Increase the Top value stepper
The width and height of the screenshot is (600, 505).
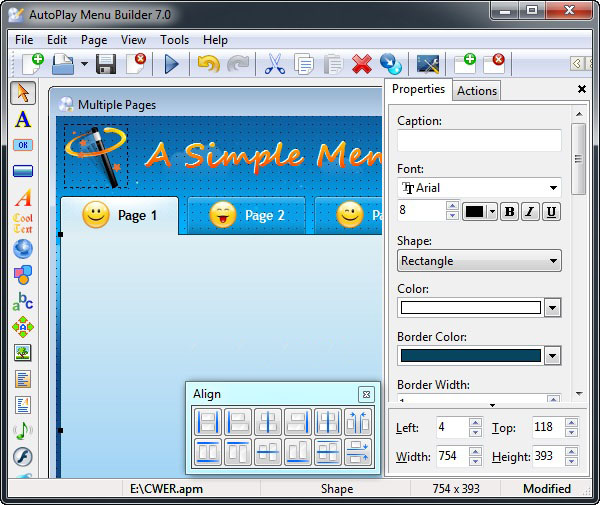click(x=571, y=422)
